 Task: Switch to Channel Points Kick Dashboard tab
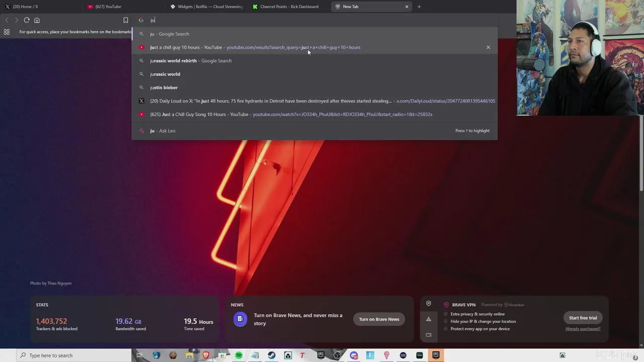pos(288,7)
